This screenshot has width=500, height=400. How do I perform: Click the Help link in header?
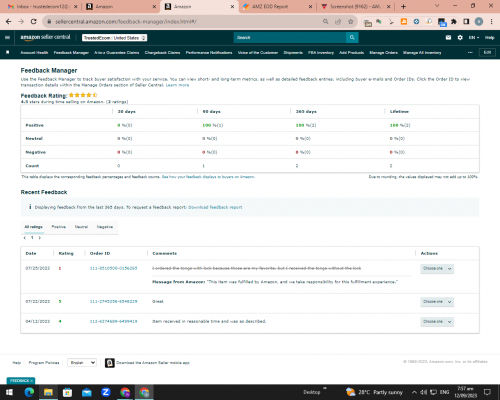pyautogui.click(x=489, y=38)
